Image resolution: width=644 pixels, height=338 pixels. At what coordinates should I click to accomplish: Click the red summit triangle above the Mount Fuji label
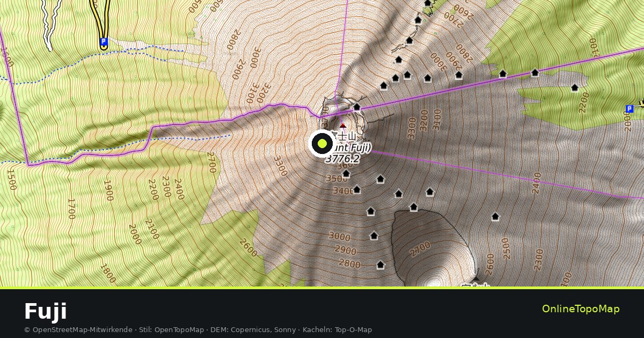tap(343, 126)
